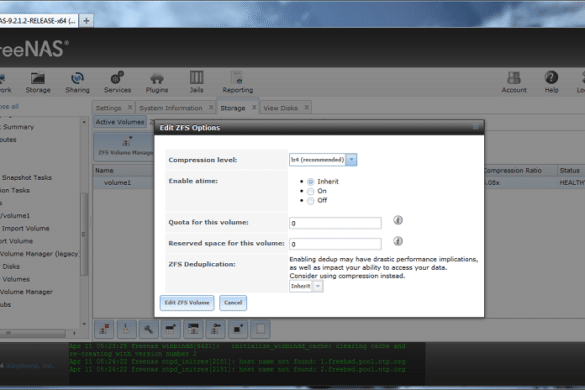Image resolution: width=585 pixels, height=390 pixels.
Task: Click the Status column header
Action: [x=570, y=170]
